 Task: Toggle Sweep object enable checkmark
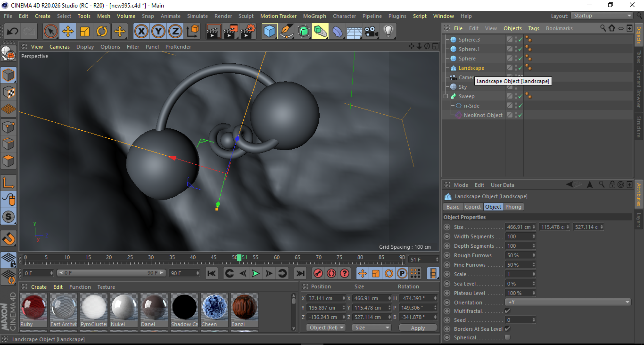pos(520,96)
